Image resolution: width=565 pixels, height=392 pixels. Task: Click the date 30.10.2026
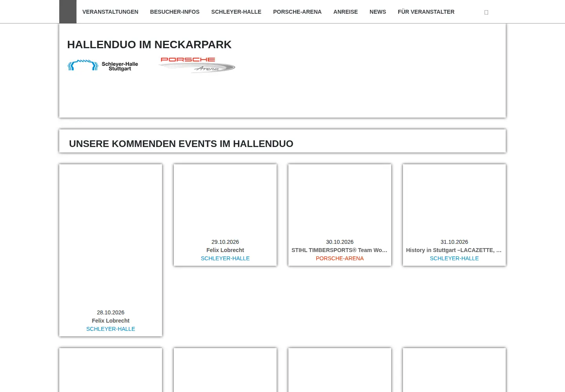pyautogui.click(x=340, y=242)
